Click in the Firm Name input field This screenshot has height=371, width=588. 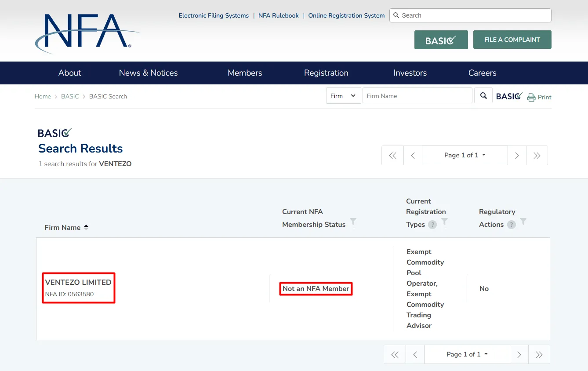tap(417, 96)
